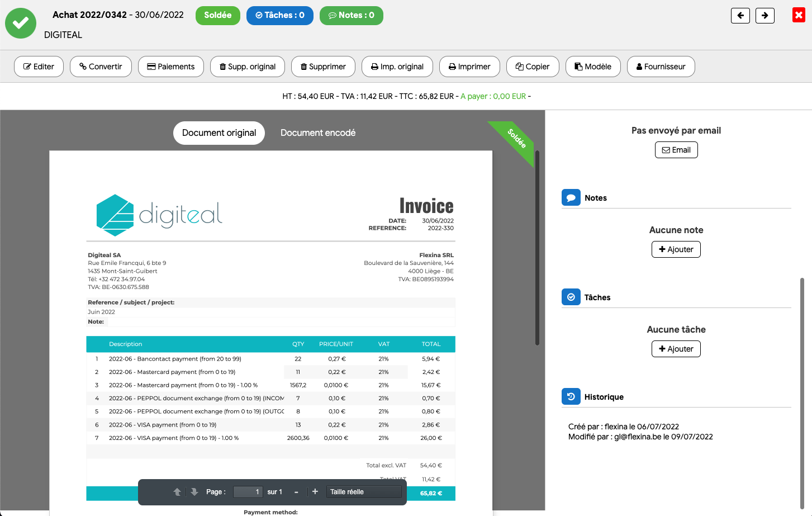Go to next purchase with right arrow
This screenshot has height=516, width=812.
point(765,16)
